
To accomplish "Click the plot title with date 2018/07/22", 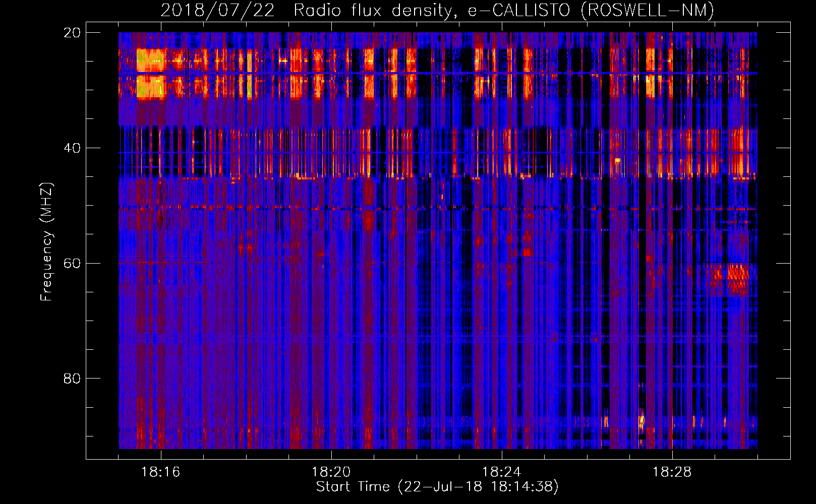I will 437,10.
